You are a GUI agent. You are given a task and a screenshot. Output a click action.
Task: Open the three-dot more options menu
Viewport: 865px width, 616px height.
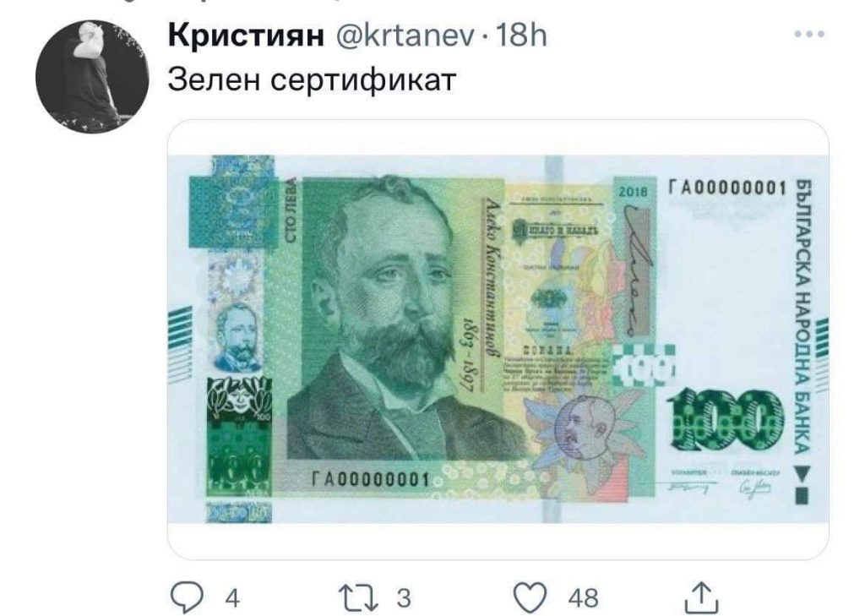(x=809, y=34)
